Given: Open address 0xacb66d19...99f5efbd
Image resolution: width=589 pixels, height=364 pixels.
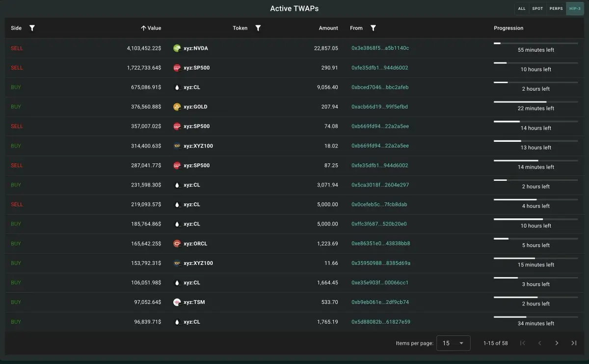Looking at the screenshot, I should pyautogui.click(x=379, y=107).
